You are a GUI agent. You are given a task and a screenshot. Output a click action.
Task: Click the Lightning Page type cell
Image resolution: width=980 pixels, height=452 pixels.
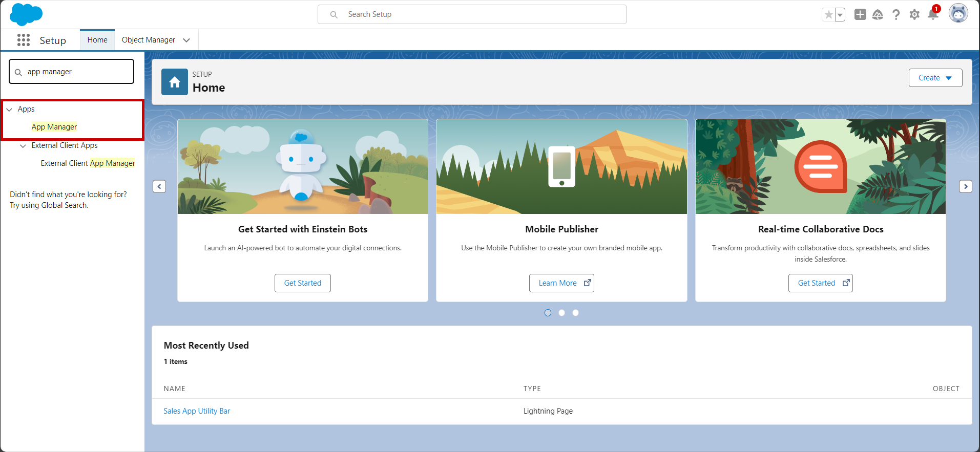tap(548, 411)
